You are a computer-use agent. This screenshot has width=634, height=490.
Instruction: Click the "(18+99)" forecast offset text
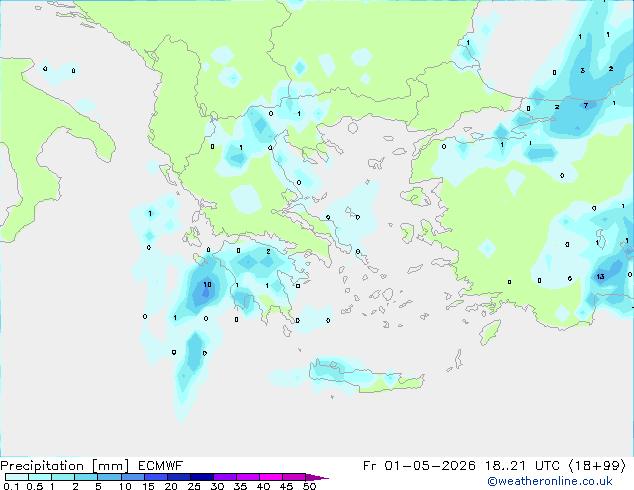[x=597, y=466]
